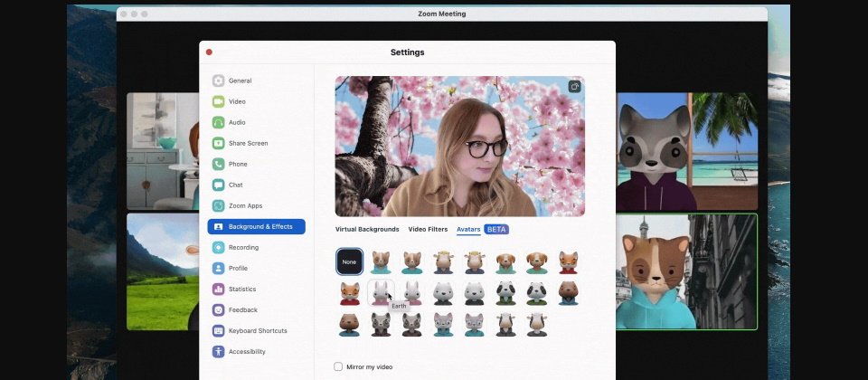The image size is (868, 380).
Task: Select dog avatar in green hoodie
Action: pos(506,262)
